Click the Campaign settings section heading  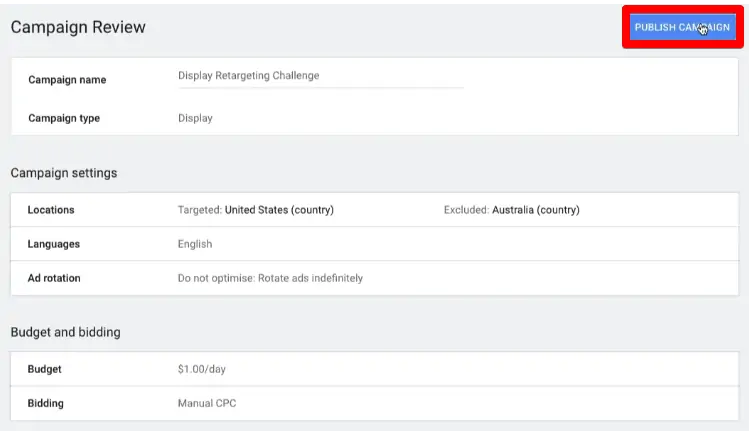(x=64, y=173)
